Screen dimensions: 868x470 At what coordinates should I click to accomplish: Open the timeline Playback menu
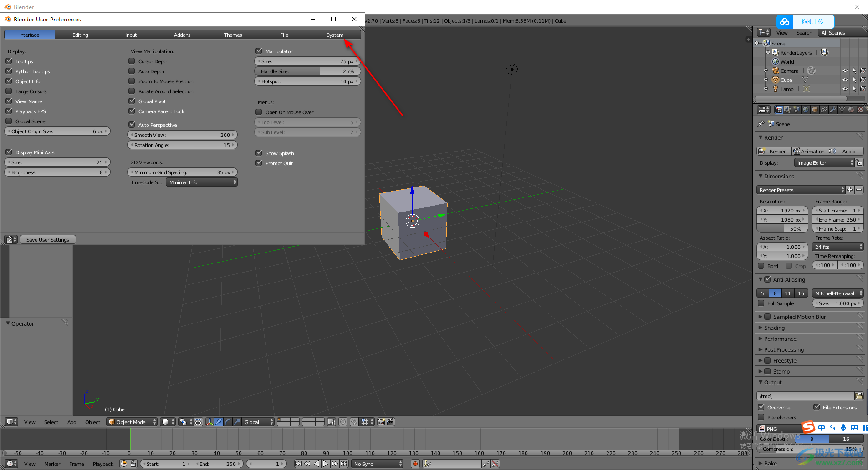103,464
